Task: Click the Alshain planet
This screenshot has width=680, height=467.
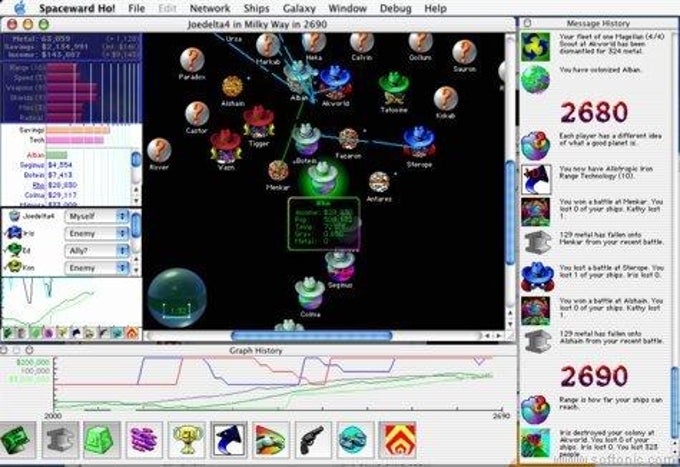Action: point(232,87)
